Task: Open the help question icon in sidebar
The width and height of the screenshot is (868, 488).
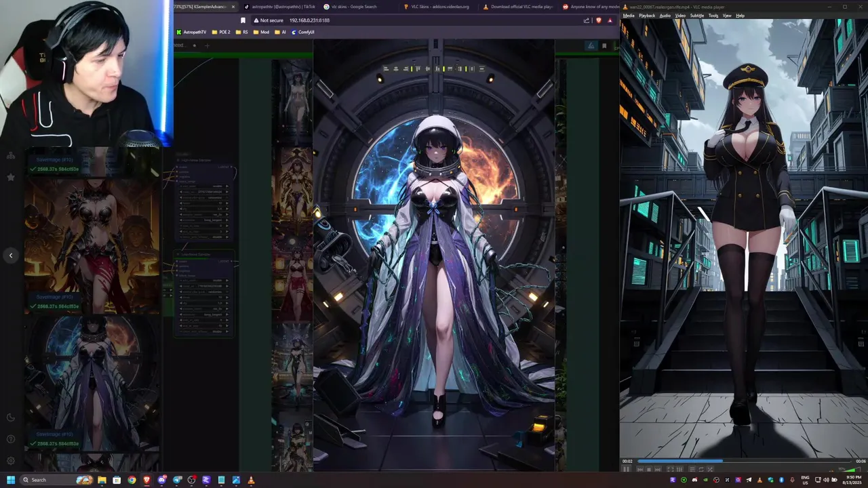Action: click(x=11, y=439)
